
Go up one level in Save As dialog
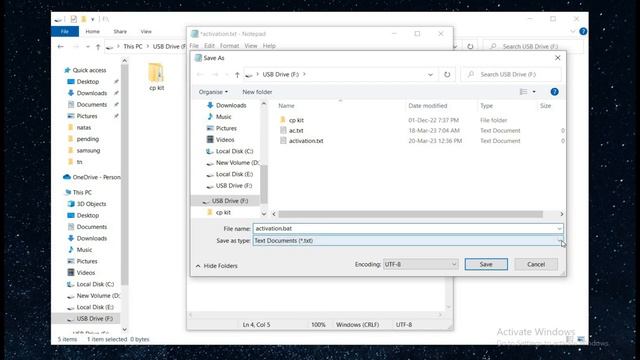(x=237, y=74)
